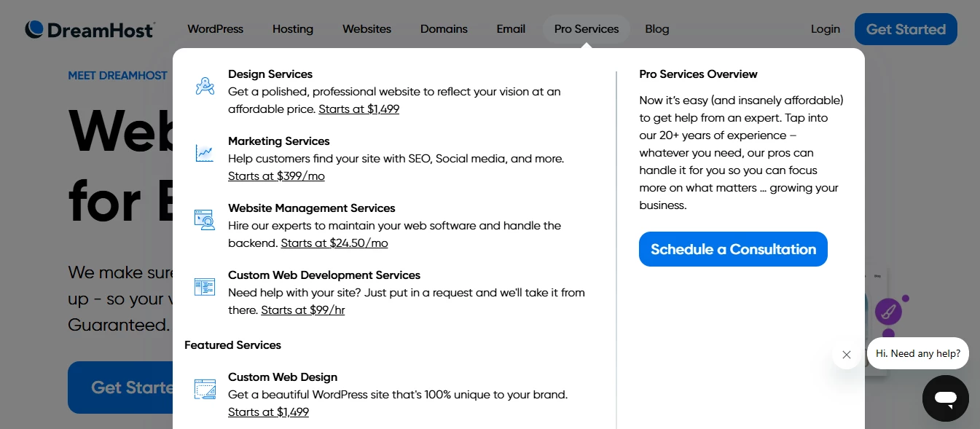This screenshot has width=980, height=429.
Task: Open the live chat bubble icon
Action: tap(946, 398)
